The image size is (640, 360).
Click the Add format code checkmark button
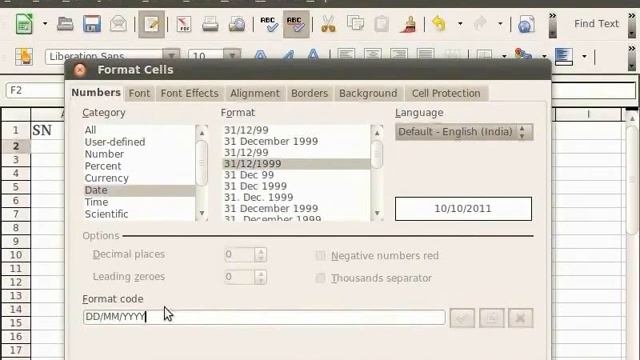[x=462, y=318]
